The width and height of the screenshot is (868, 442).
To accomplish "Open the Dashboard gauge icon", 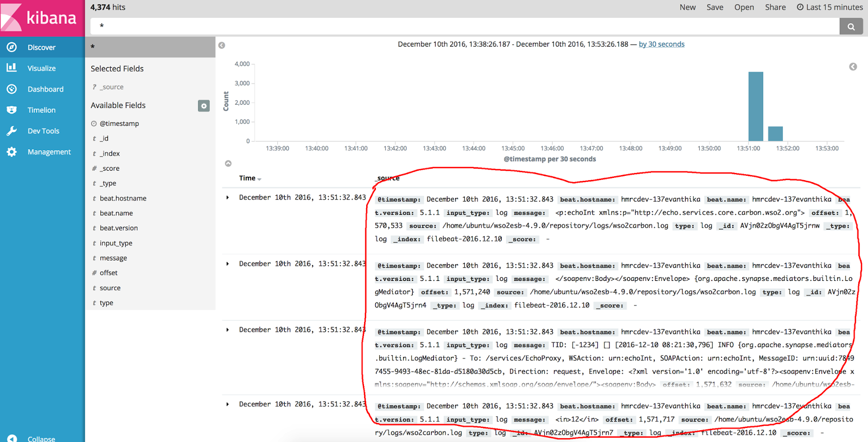I will [x=12, y=89].
